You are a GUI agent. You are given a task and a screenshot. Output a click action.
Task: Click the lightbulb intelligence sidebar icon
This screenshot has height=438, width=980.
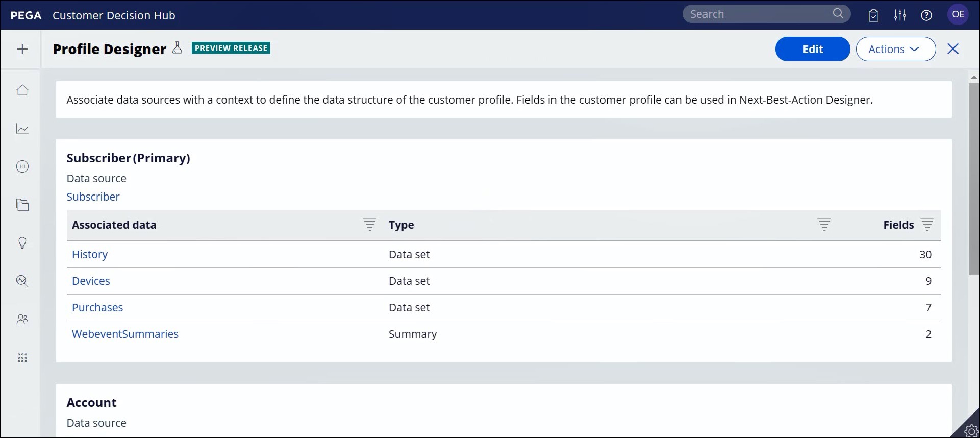tap(22, 243)
